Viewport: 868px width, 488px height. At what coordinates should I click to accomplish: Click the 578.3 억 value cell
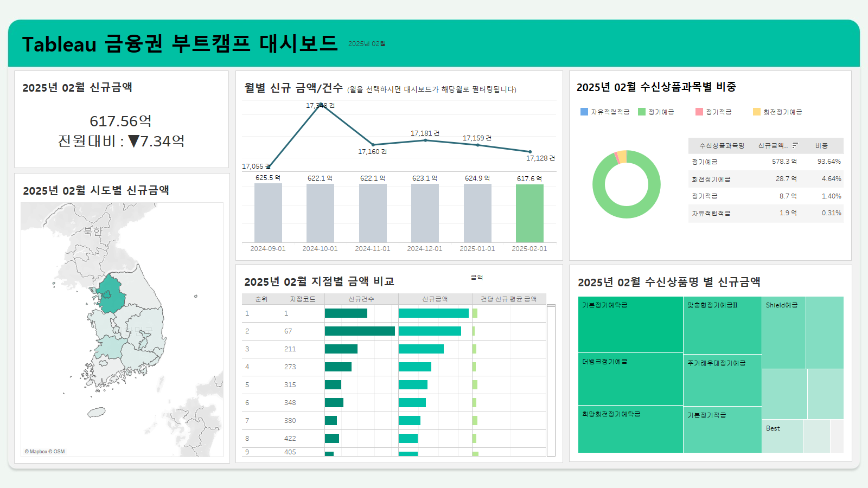(784, 162)
